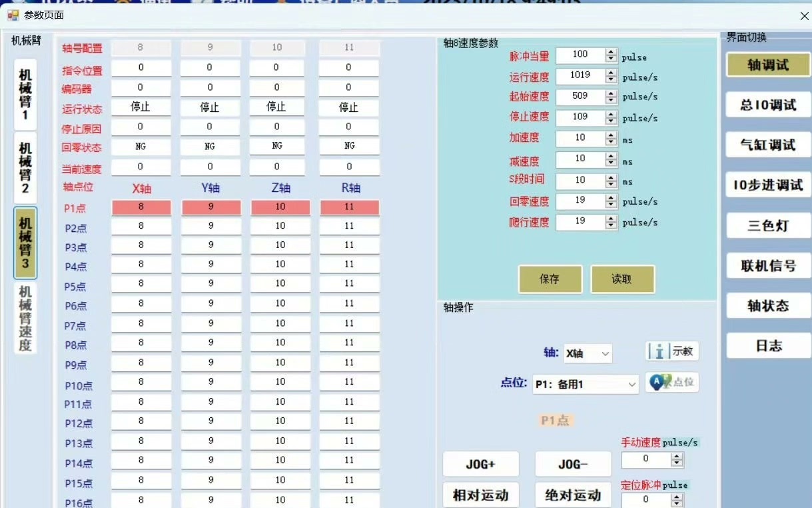
Task: Close the 参数页面 window
Action: [803, 15]
